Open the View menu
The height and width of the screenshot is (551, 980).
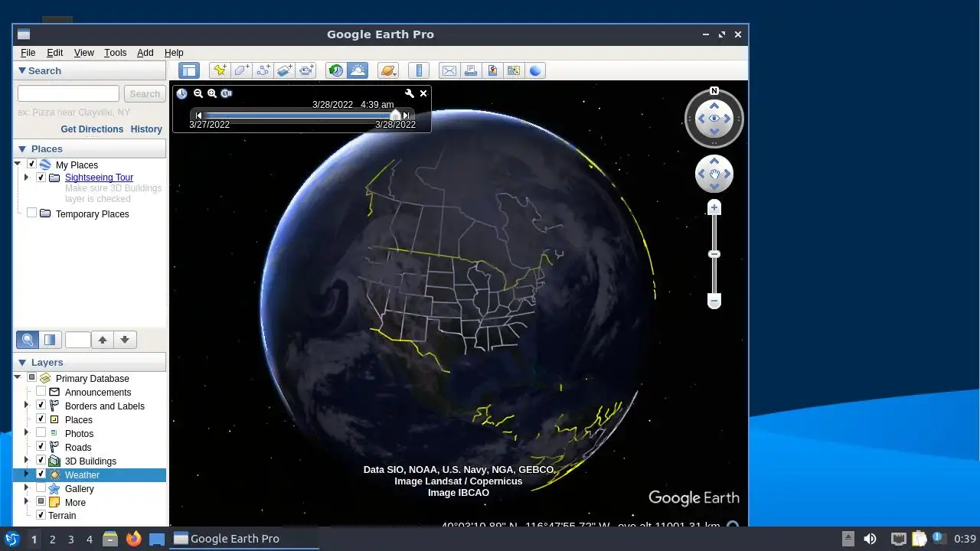pos(83,53)
